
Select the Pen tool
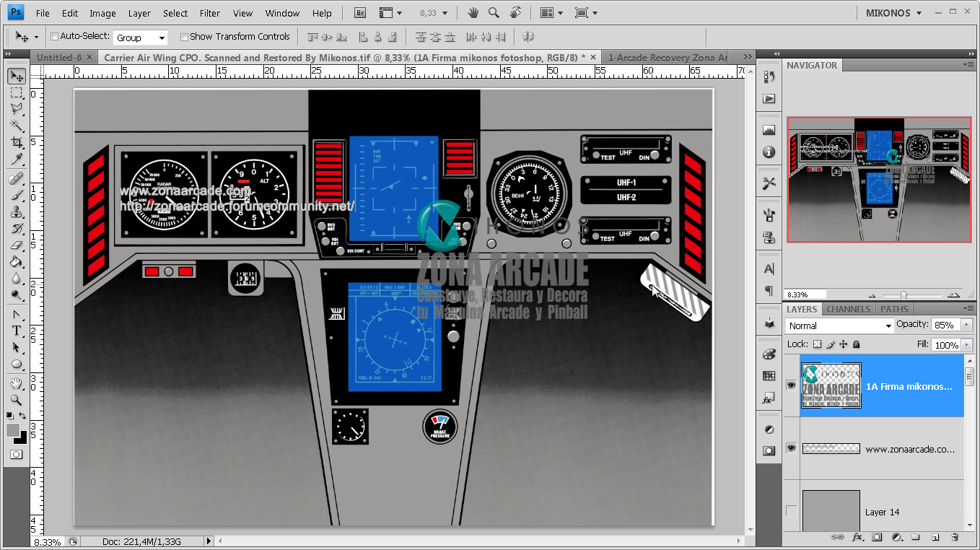(x=17, y=313)
